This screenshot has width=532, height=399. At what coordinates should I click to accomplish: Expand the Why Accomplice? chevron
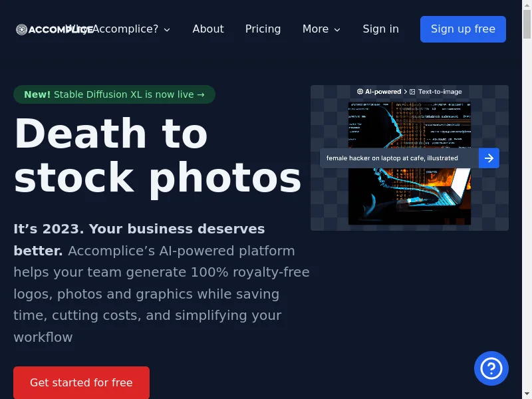pyautogui.click(x=167, y=30)
